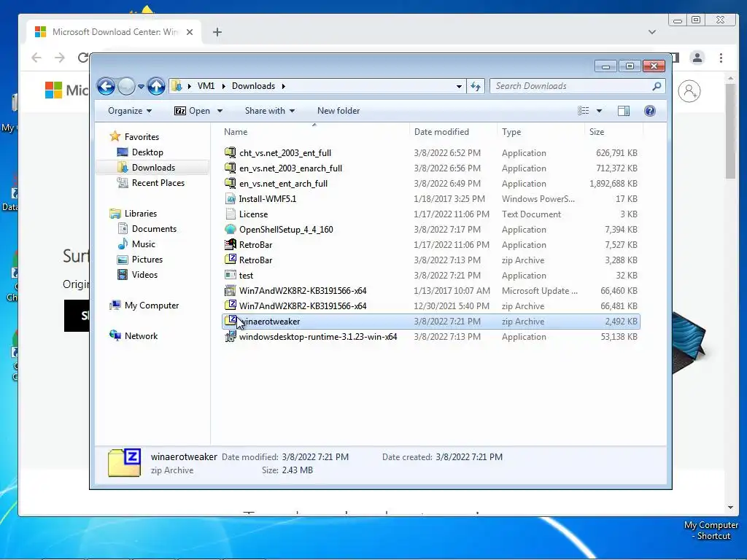This screenshot has width=747, height=560.
Task: Refresh the Downloads folder view
Action: pyautogui.click(x=476, y=86)
